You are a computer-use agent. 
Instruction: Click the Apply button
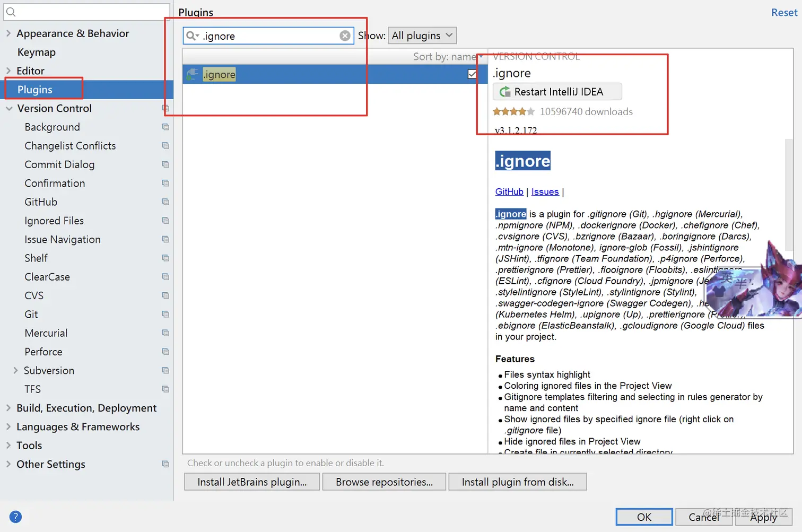point(763,517)
